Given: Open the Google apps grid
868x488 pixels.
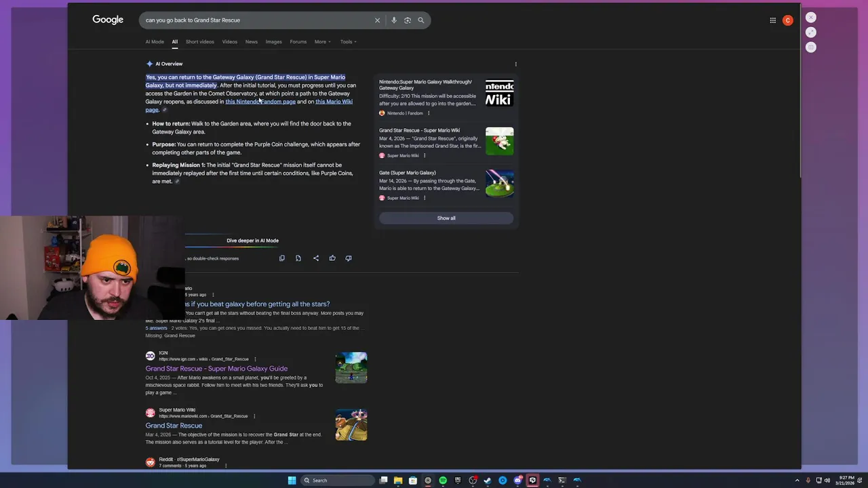Looking at the screenshot, I should pyautogui.click(x=772, y=20).
